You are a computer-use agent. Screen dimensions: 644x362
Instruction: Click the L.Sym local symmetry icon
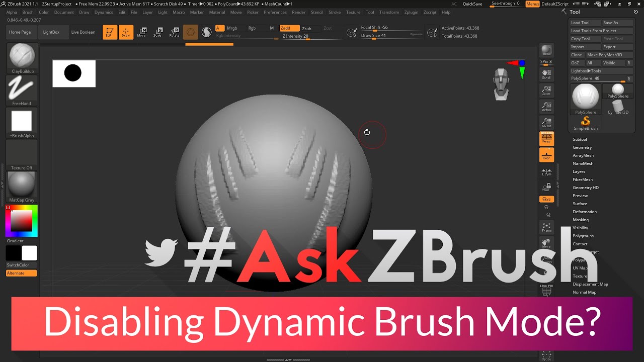[546, 171]
